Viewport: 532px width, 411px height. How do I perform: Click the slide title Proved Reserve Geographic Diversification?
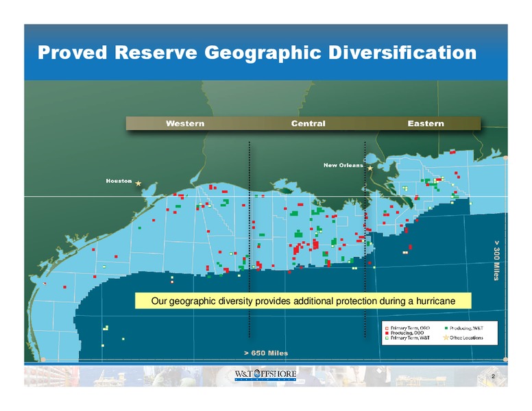pos(257,53)
